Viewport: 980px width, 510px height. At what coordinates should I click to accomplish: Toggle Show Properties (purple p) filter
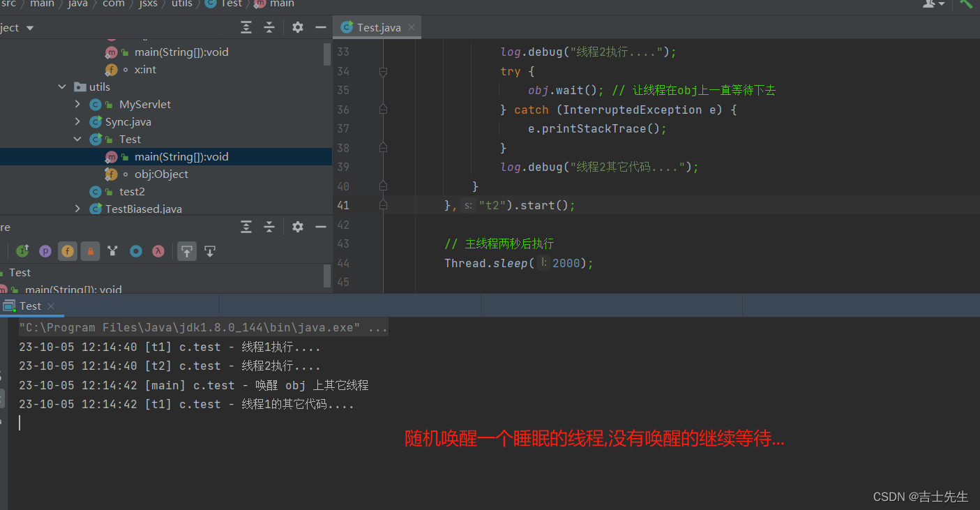point(45,251)
